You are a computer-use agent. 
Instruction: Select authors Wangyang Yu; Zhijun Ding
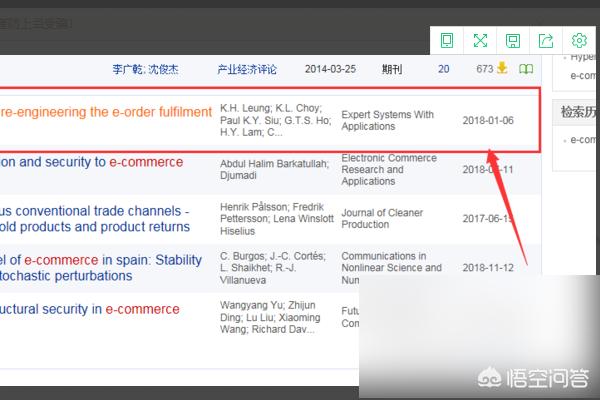pos(270,317)
